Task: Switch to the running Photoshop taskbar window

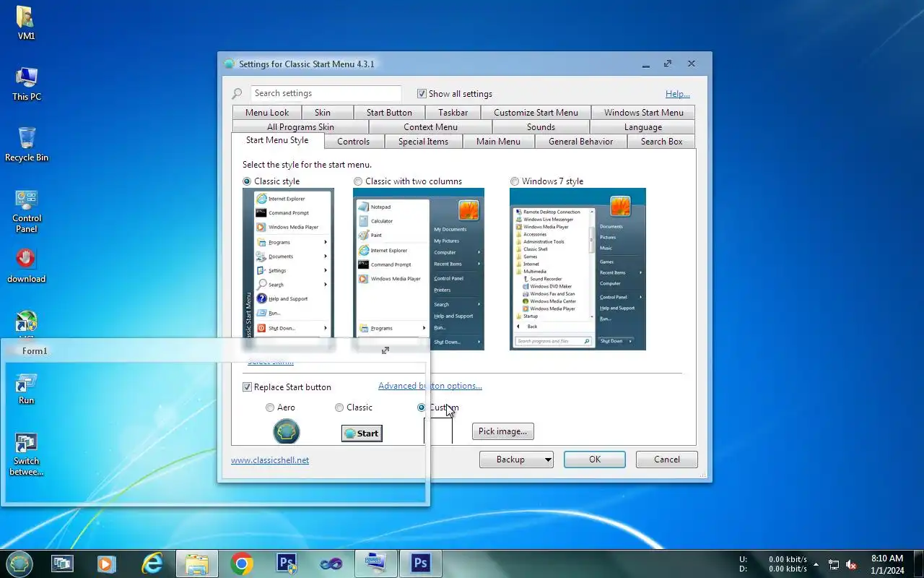Action: click(x=421, y=564)
